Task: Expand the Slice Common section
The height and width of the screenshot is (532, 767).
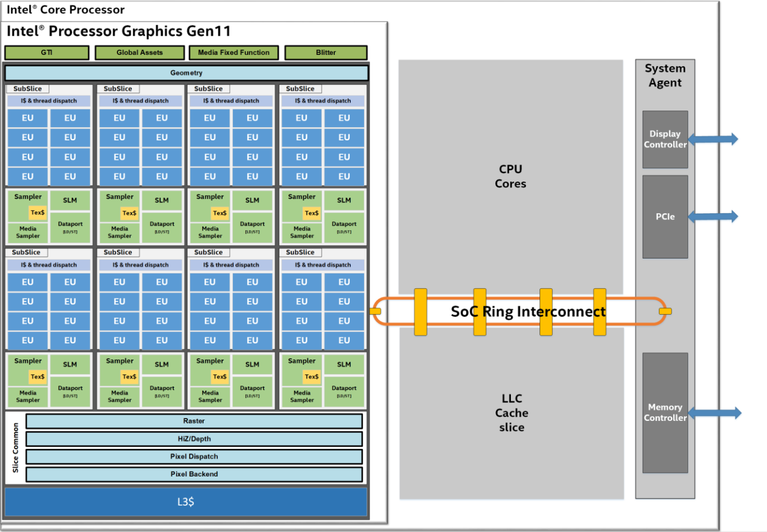Action: [x=15, y=447]
